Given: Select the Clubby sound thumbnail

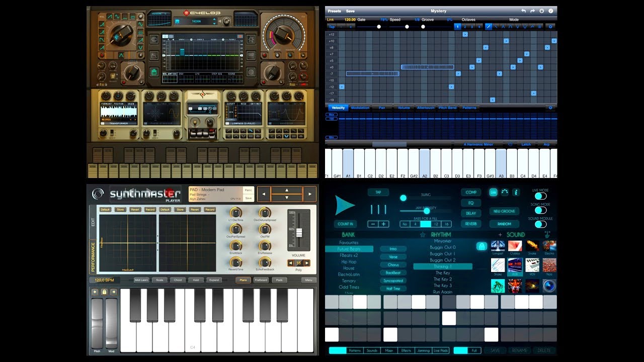Looking at the screenshot, I should [x=515, y=247].
